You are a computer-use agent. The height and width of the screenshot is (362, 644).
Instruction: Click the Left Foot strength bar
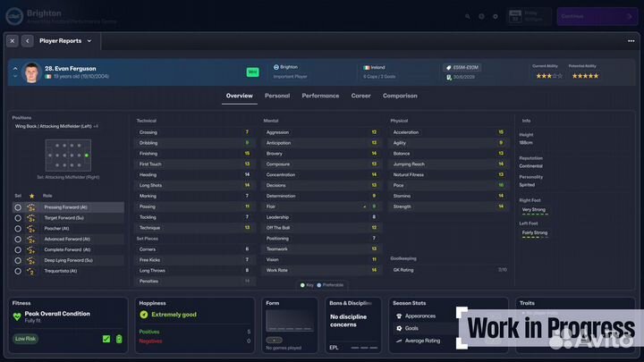click(534, 237)
